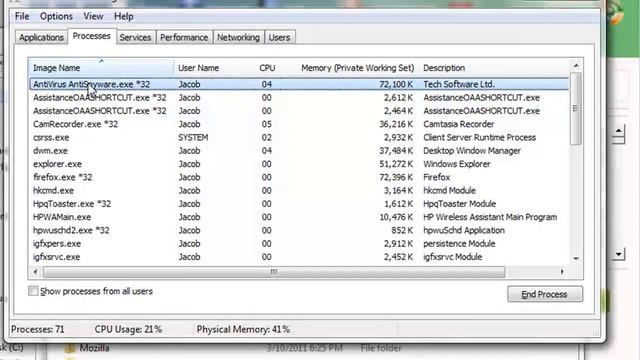This screenshot has height=360, width=640.
Task: Sort by the Image Name column header
Action: click(x=101, y=68)
